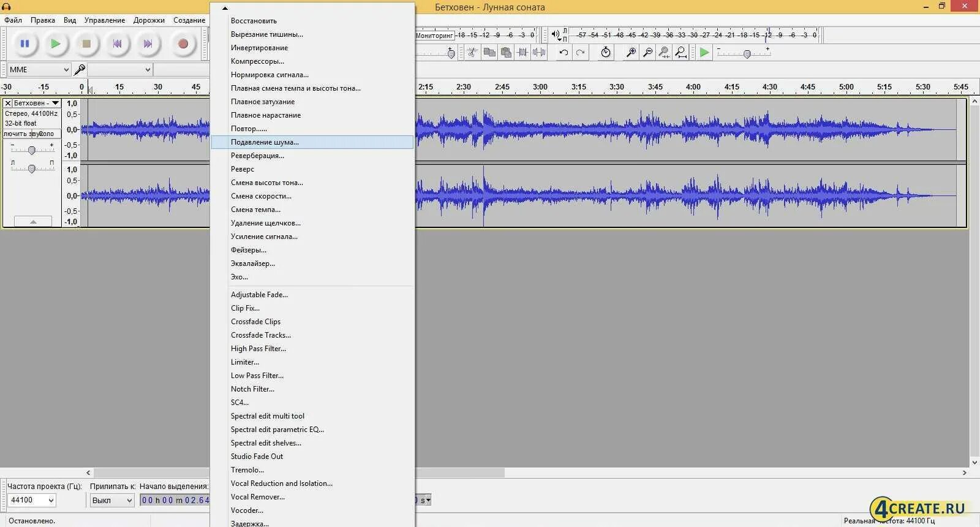Zoom out with the magnifier minus icon

pyautogui.click(x=647, y=53)
